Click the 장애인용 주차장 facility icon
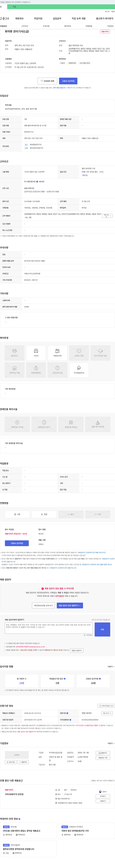Viewport: 115px width, 868px height. pyautogui.click(x=17, y=424)
